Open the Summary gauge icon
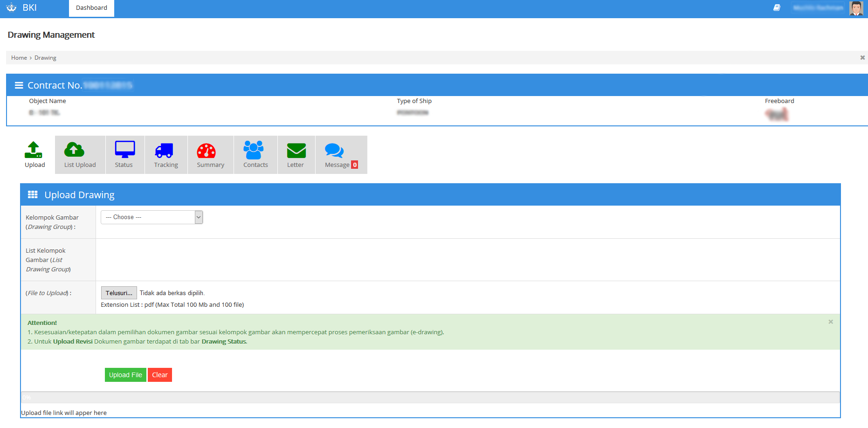This screenshot has height=428, width=868. 206,151
